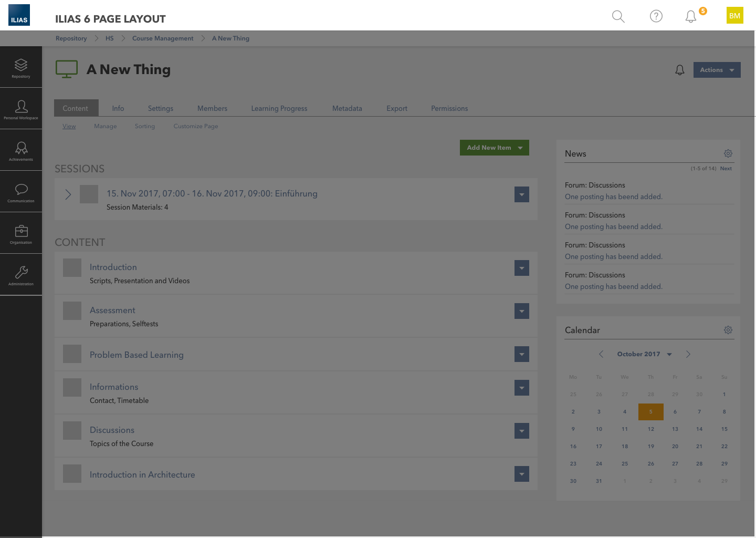Screen dimensions: 756x538
Task: Switch to the Learning Progress tab
Action: (x=279, y=108)
